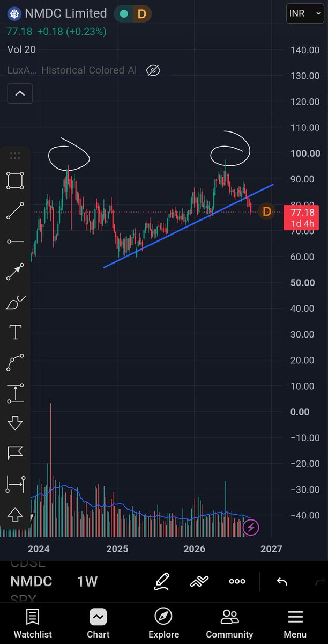
Task: Open drawing tools pencil icon
Action: tap(162, 581)
